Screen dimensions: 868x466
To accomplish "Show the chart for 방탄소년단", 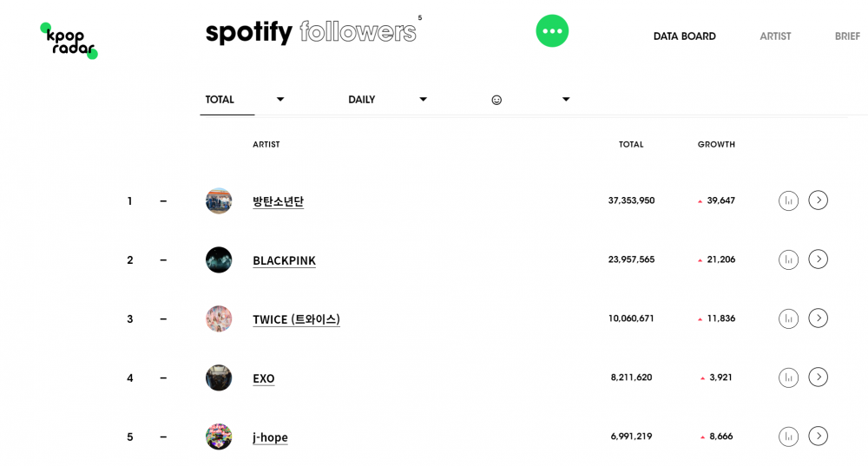I will (x=788, y=200).
